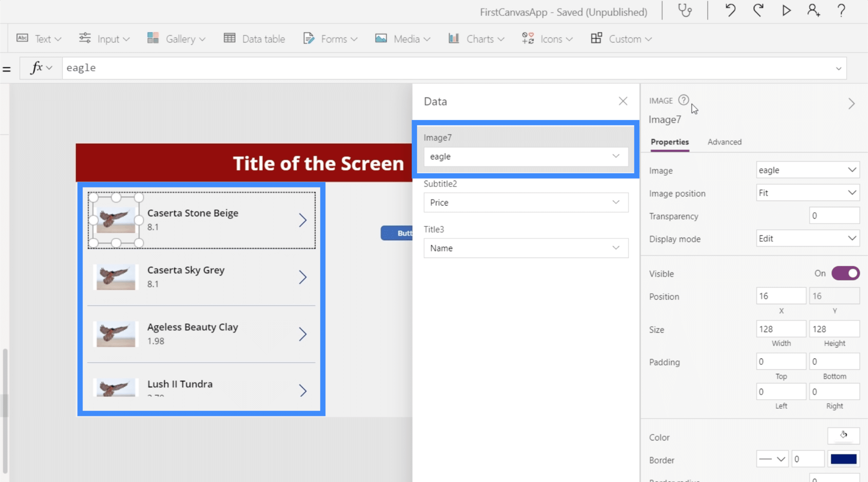Expand the formula bar chevron

pos(839,68)
